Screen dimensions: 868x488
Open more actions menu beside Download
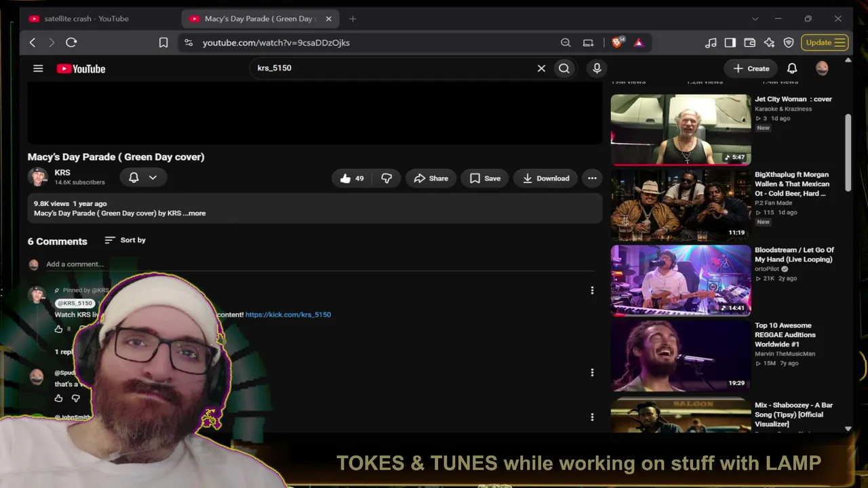click(x=592, y=178)
